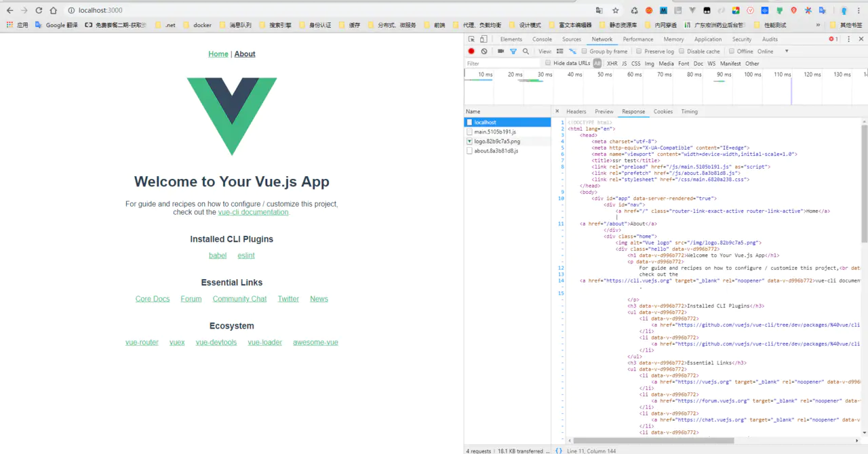Toggle the device toolbar icon in DevTools

pos(484,39)
